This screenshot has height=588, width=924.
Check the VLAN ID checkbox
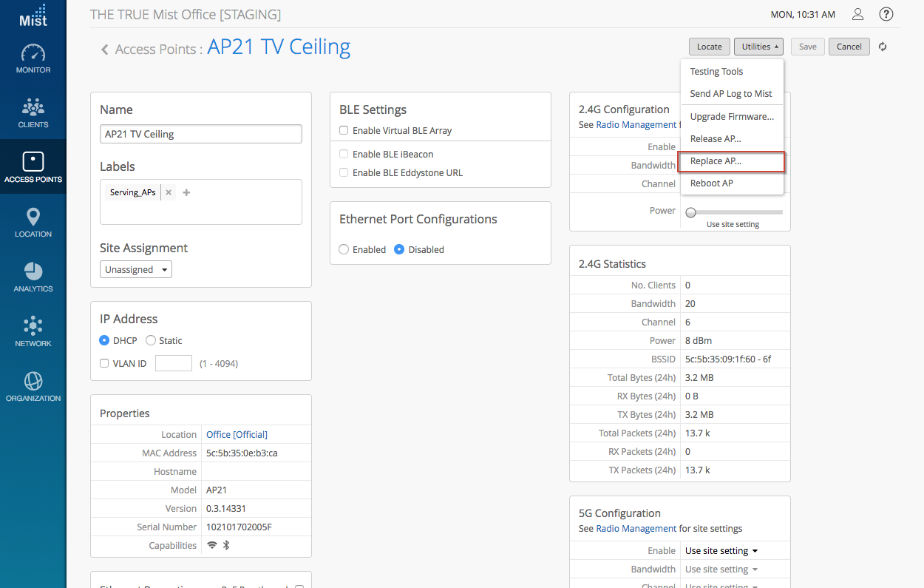tap(104, 363)
